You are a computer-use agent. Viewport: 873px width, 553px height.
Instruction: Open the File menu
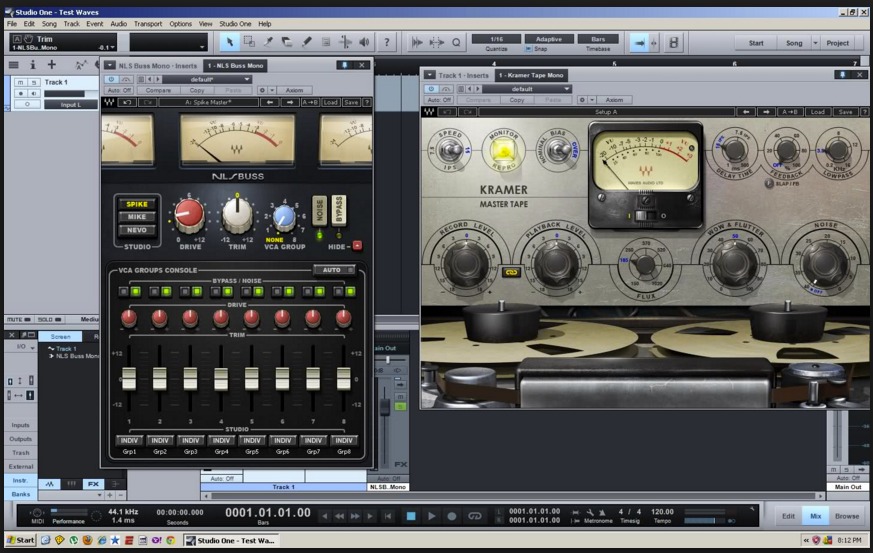[x=12, y=24]
